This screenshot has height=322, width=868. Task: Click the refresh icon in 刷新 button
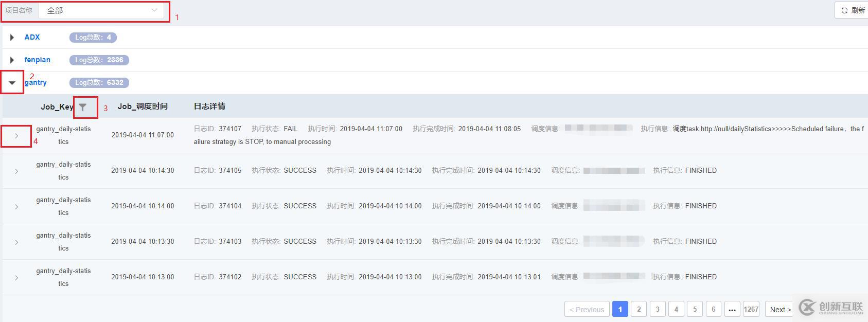click(x=844, y=10)
